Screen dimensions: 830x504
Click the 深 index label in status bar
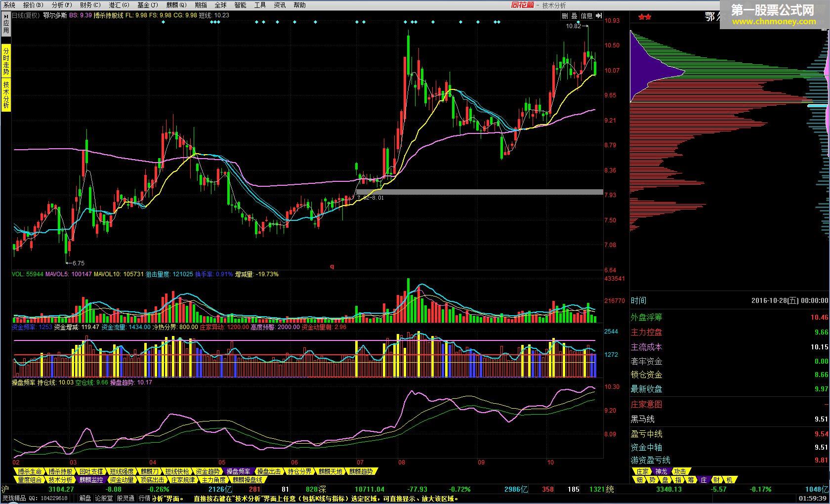click(322, 489)
